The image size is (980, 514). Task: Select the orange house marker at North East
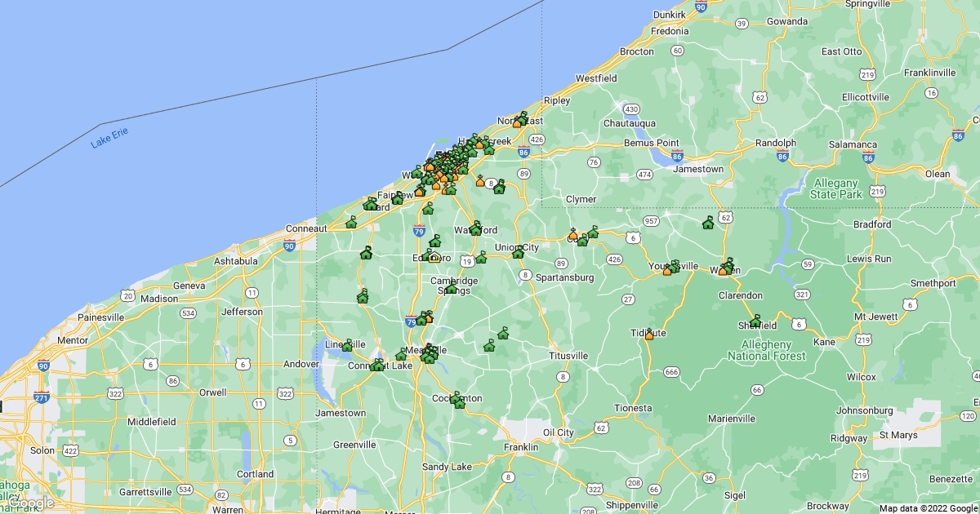point(517,123)
